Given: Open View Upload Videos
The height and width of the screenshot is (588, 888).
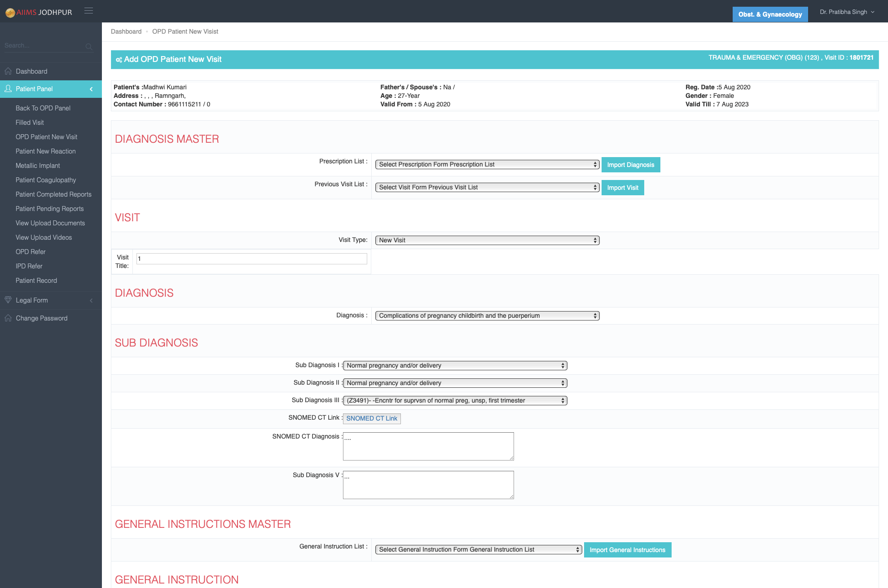Looking at the screenshot, I should point(44,237).
